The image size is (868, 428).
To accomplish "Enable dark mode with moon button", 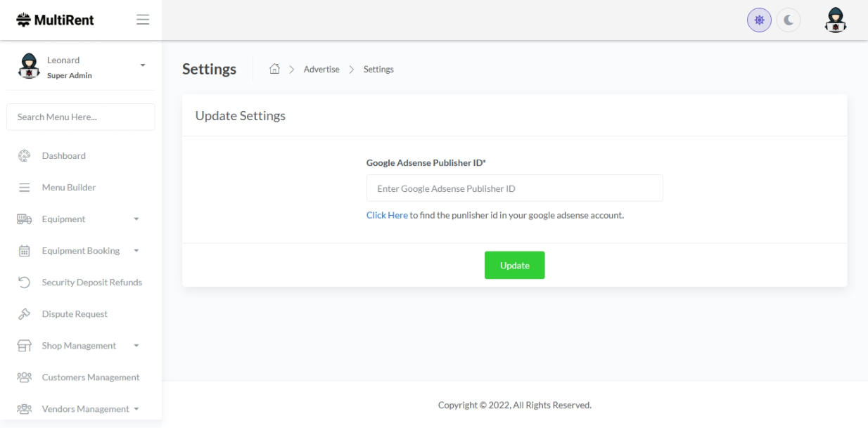I will 789,20.
